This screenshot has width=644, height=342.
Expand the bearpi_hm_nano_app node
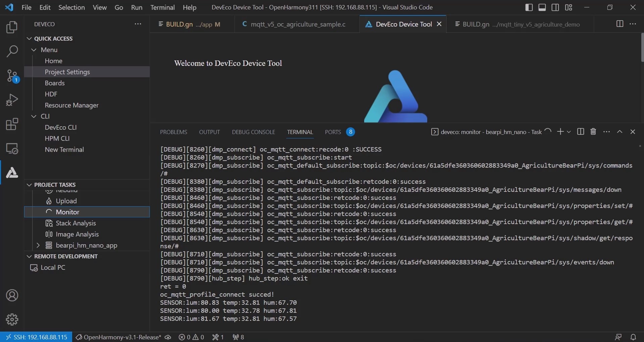coord(38,245)
